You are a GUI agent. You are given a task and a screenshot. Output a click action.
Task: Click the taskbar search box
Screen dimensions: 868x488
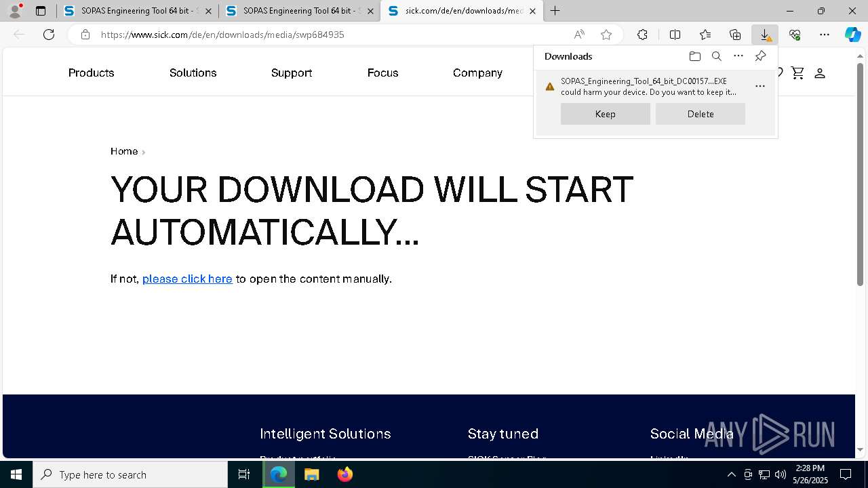130,474
